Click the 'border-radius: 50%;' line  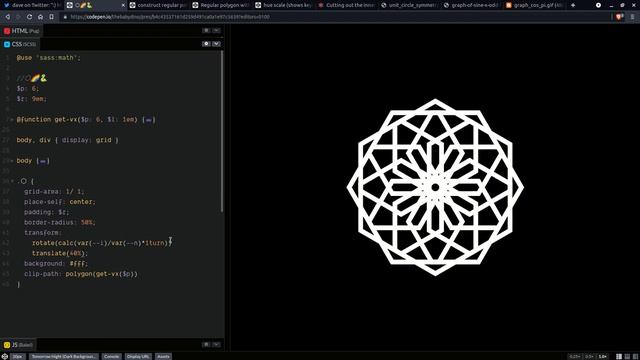(x=60, y=222)
